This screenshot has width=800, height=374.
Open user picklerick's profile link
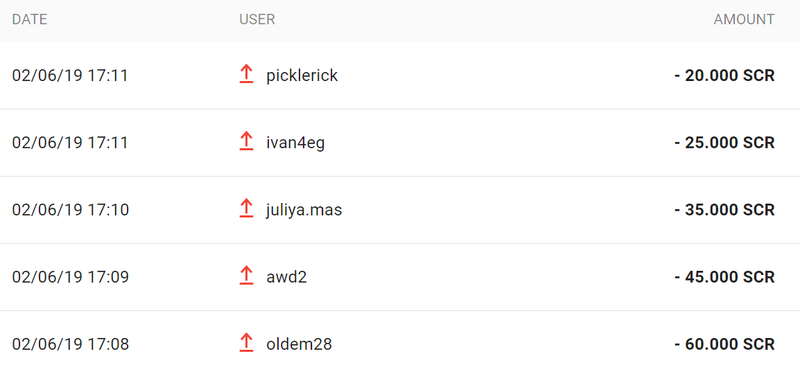[x=302, y=76]
